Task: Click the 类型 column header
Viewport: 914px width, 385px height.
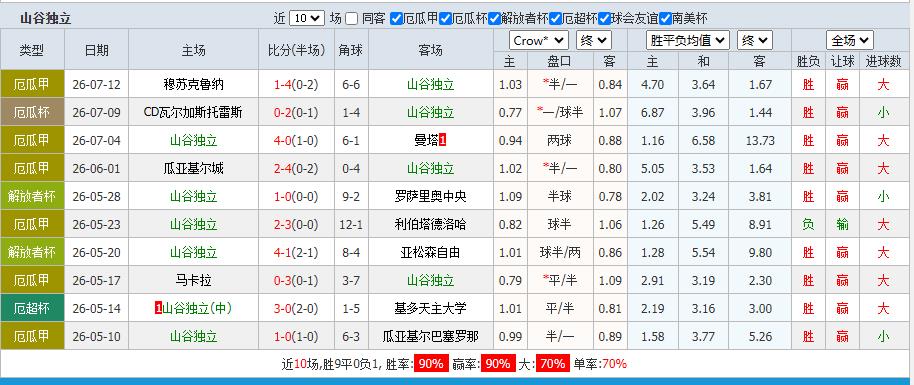Action: click(32, 50)
